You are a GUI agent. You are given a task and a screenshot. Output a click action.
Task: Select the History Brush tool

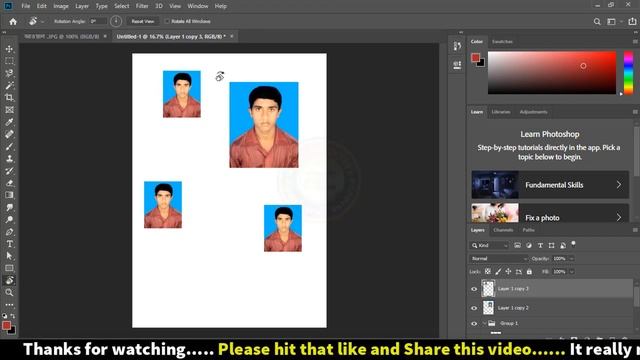click(9, 171)
